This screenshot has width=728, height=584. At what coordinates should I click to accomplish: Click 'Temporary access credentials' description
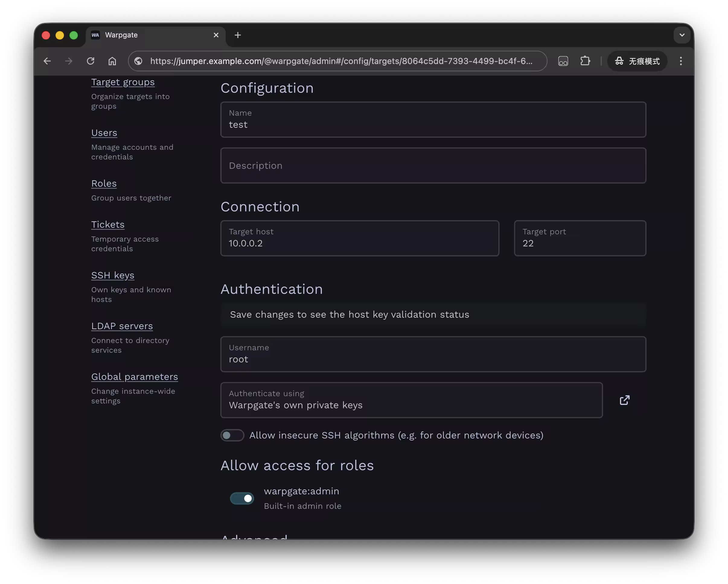coord(125,244)
